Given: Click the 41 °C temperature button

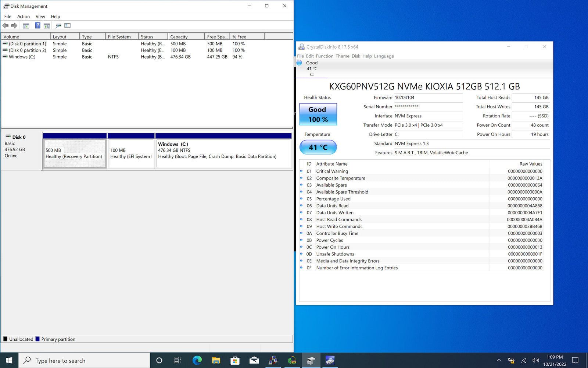Looking at the screenshot, I should pyautogui.click(x=318, y=147).
